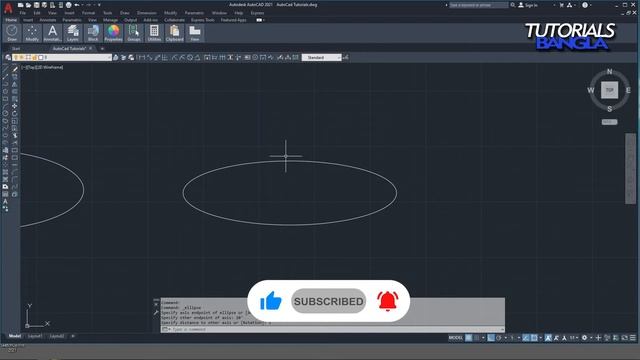Click the command line customize wrench
This screenshot has width=640, height=360.
[156, 313]
